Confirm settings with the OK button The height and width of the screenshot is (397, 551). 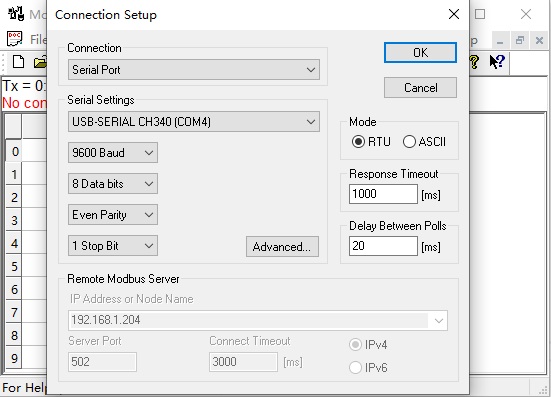(420, 53)
